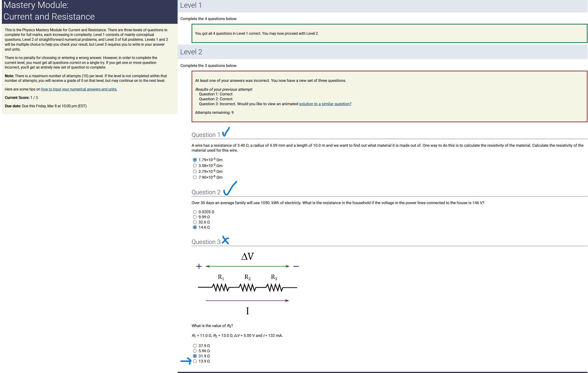Pick the 13.9 Ω answer
Screen dimensions: 588x373
tap(195, 361)
